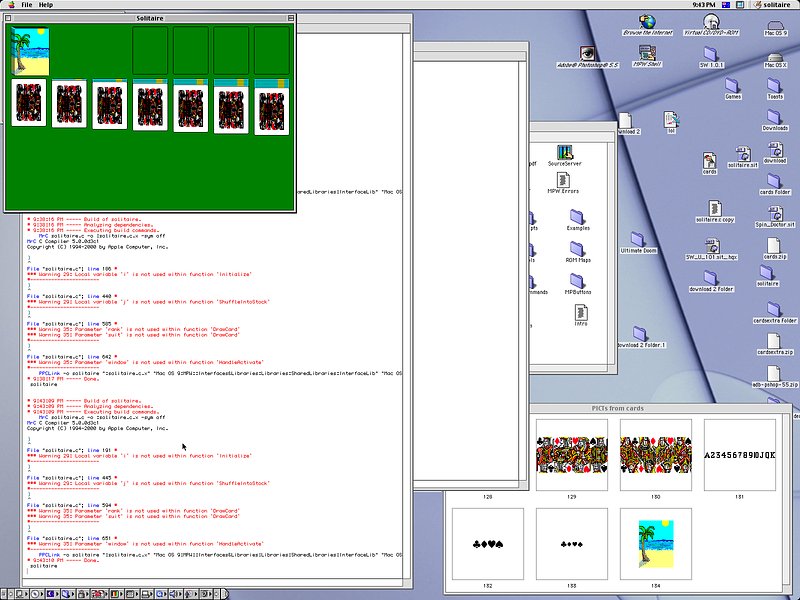Open the Virtual CD/DVD-ROM desktop icon
Screen dimensions: 800x600
pos(711,22)
